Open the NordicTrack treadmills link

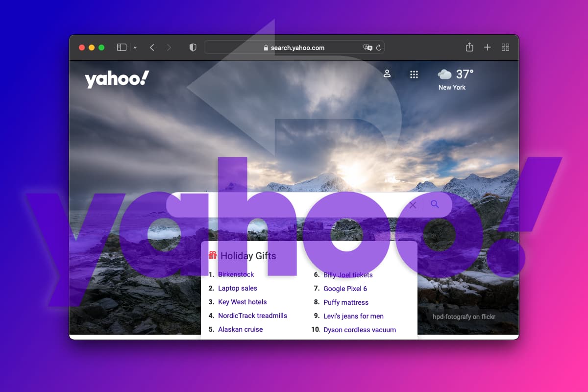click(x=253, y=316)
